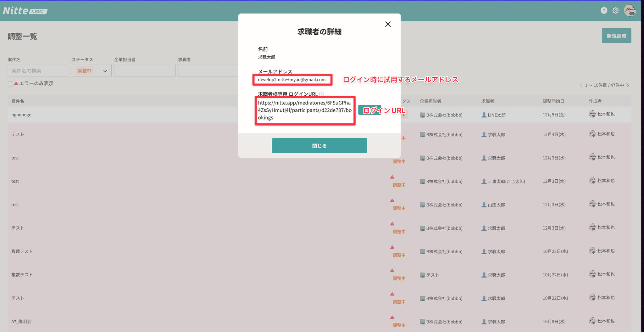Click 松本和也 avatar in 工事太郎 row
644x332 pixels.
(592, 180)
